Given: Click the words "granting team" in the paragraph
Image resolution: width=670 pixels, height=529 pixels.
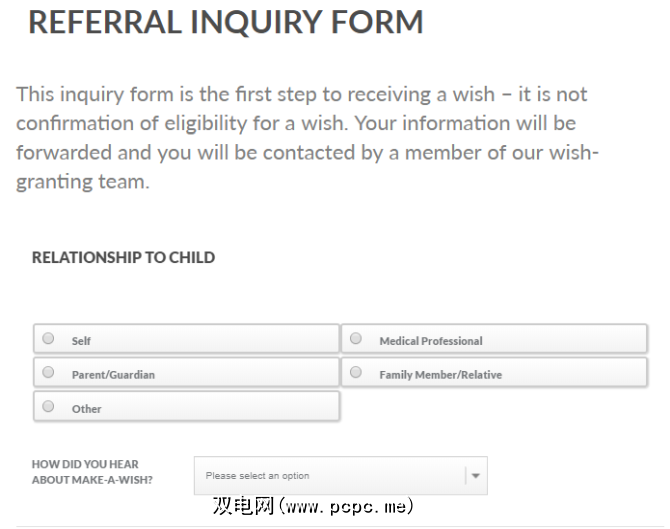Looking at the screenshot, I should pos(82,184).
